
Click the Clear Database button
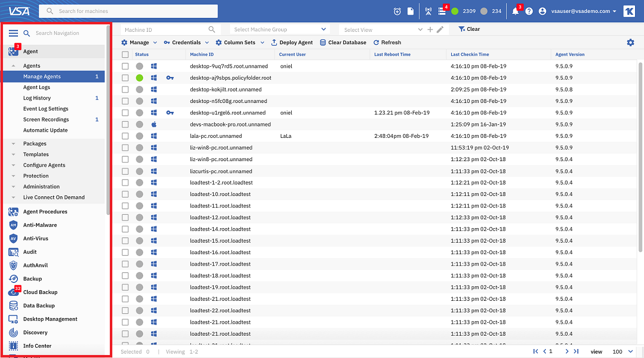pyautogui.click(x=343, y=43)
